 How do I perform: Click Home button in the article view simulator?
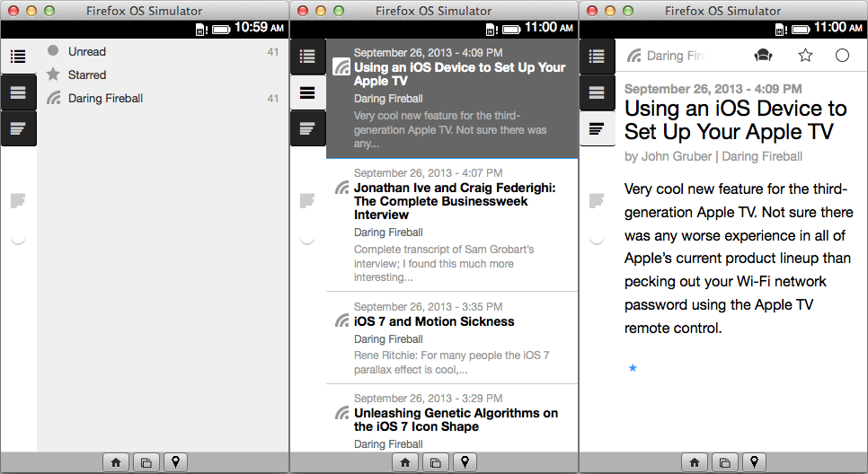pos(695,462)
